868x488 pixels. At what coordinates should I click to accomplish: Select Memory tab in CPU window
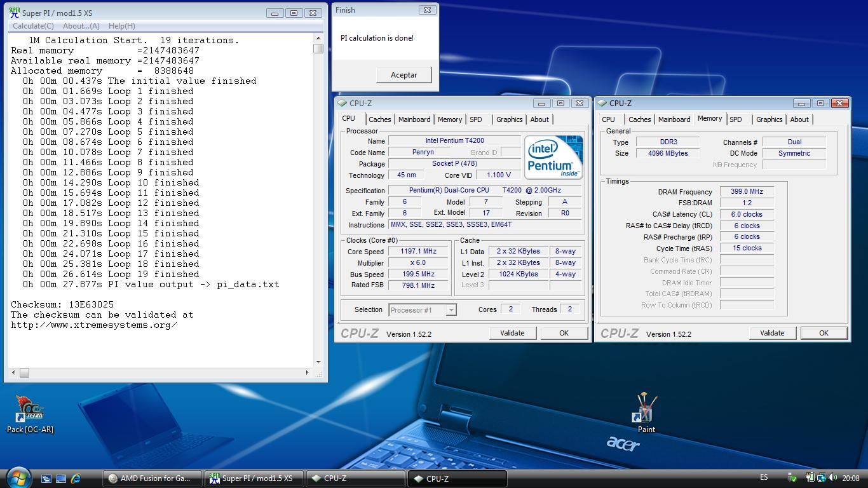[450, 119]
